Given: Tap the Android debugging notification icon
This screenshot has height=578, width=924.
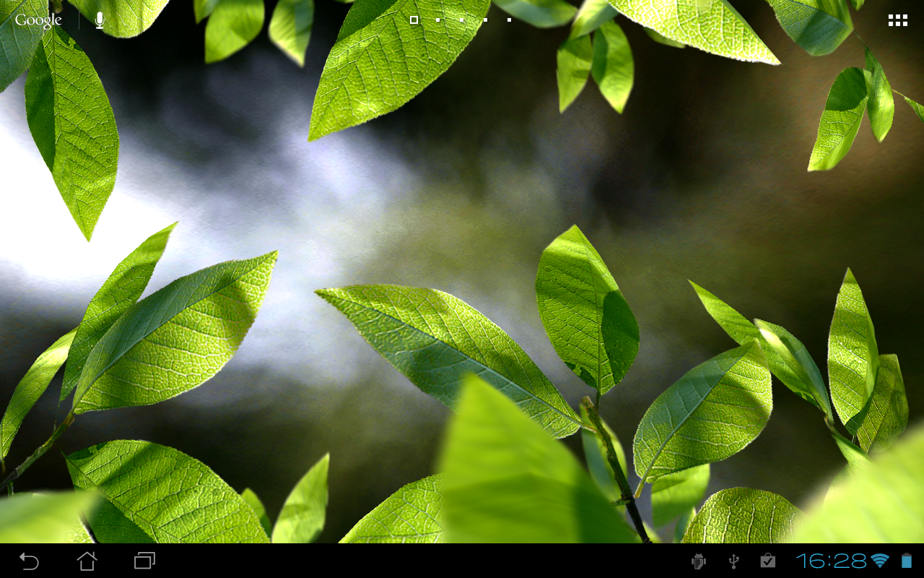Looking at the screenshot, I should 699,561.
